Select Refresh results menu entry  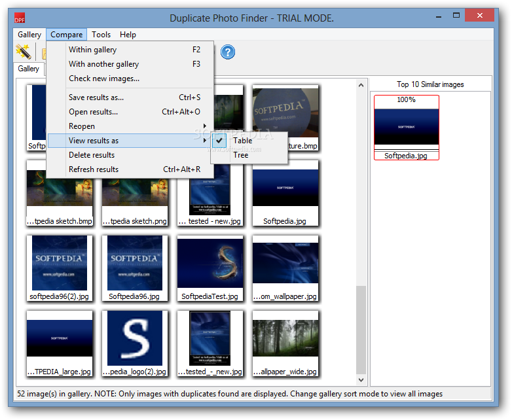pyautogui.click(x=130, y=169)
